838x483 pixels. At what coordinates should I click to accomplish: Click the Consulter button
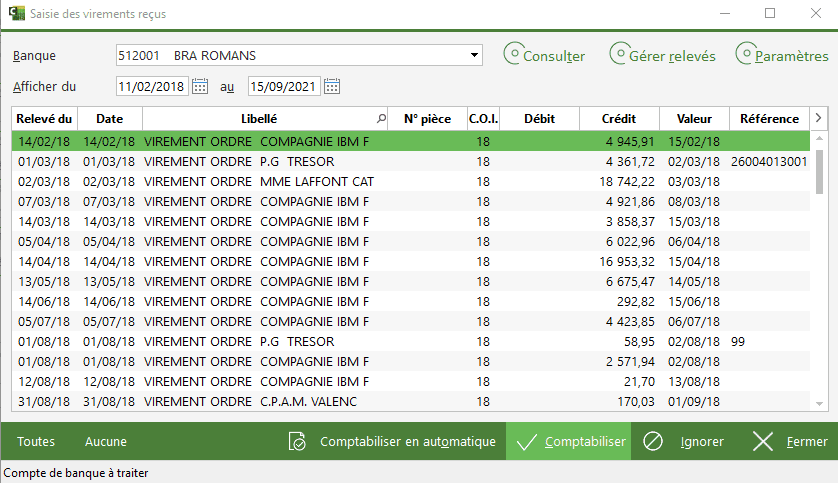point(544,54)
